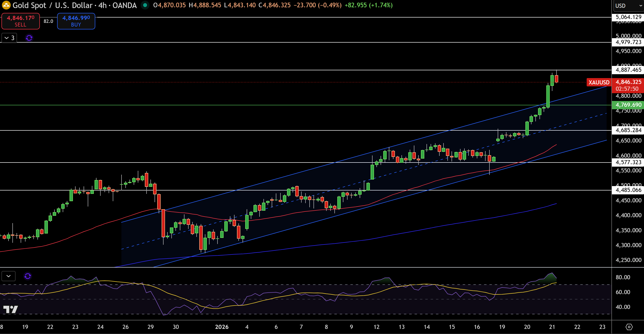Click the RSI 40.00 scale label
Image resolution: width=644 pixels, height=334 pixels.
(623, 307)
